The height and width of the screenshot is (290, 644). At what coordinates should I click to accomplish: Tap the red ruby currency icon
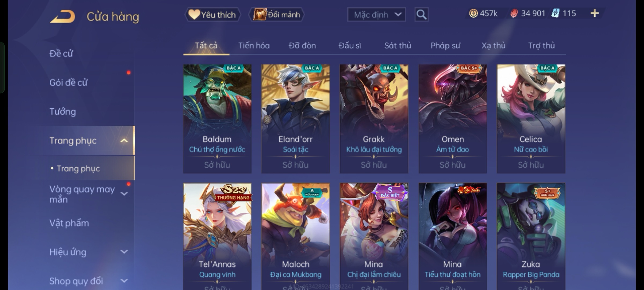pyautogui.click(x=514, y=13)
